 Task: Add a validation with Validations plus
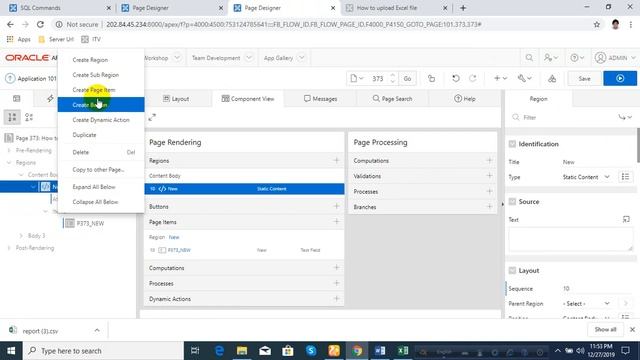click(489, 176)
